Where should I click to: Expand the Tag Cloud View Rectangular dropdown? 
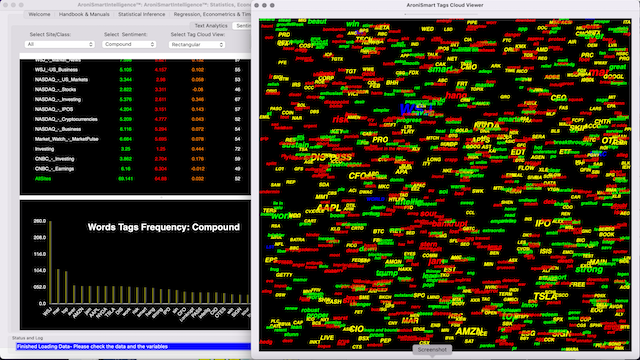tap(197, 44)
